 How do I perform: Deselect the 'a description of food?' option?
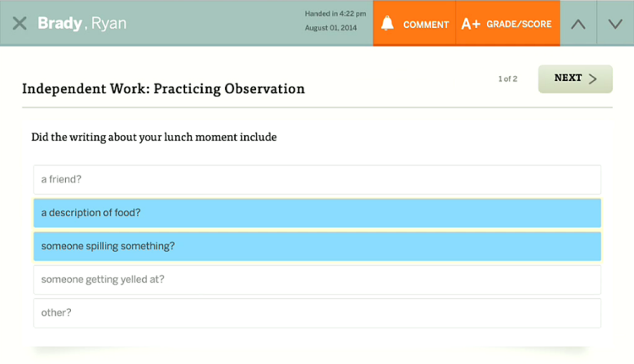coord(317,213)
